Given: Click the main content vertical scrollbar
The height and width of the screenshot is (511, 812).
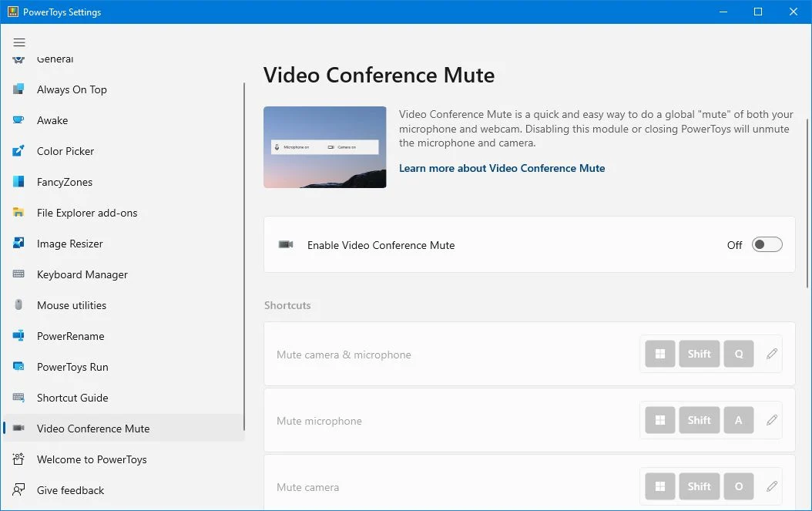Looking at the screenshot, I should coord(807,203).
